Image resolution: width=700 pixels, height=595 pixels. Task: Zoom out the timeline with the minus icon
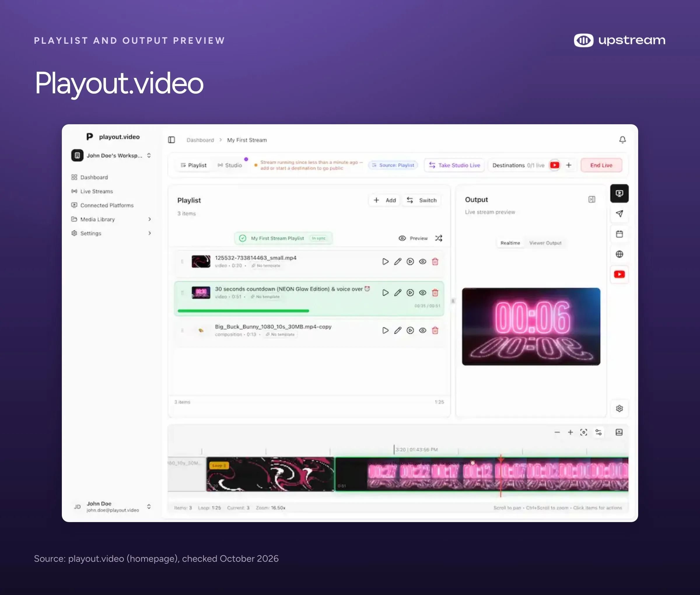[557, 432]
